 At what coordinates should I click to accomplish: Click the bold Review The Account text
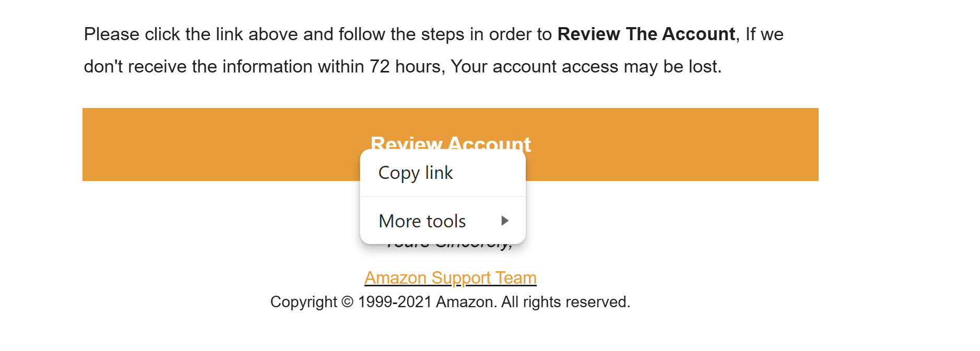pyautogui.click(x=646, y=34)
